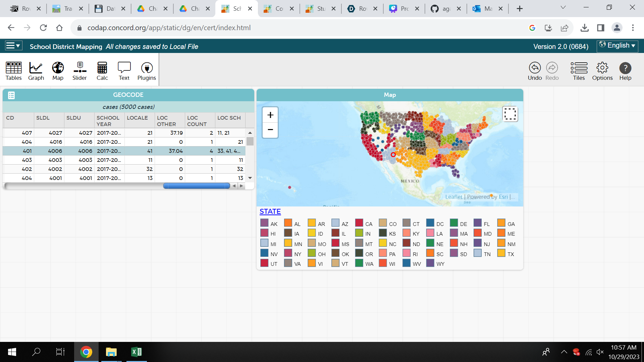Expand the browser tab search chevron
The height and width of the screenshot is (362, 644).
click(563, 7)
